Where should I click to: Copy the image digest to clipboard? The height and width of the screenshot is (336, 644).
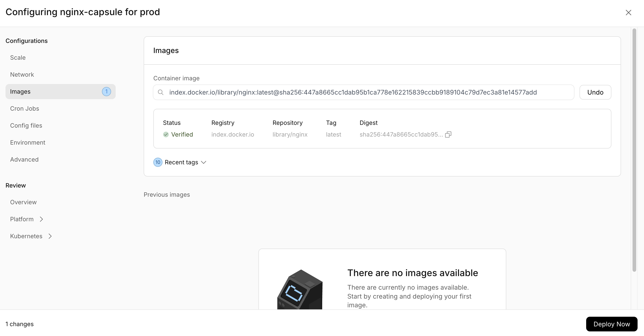pos(448,134)
